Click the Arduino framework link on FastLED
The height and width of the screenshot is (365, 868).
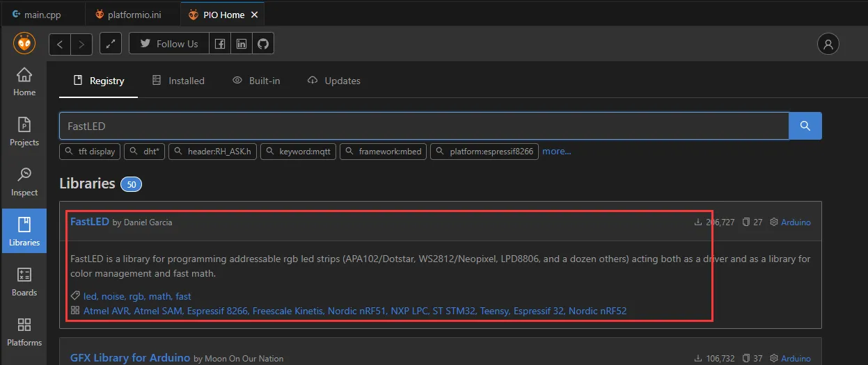796,222
